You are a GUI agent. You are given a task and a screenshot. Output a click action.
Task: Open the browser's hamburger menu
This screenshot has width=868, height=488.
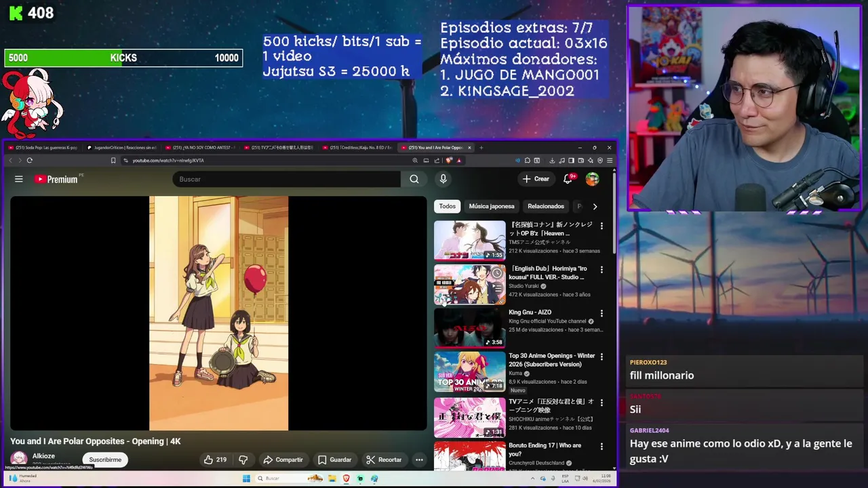point(610,161)
